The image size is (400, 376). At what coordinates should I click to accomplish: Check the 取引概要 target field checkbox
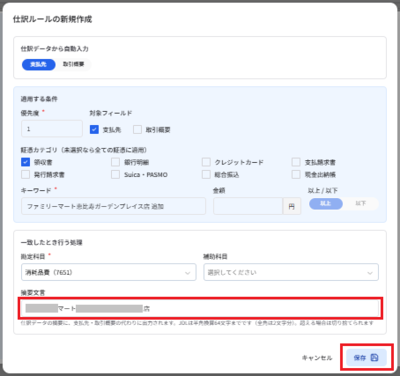137,129
